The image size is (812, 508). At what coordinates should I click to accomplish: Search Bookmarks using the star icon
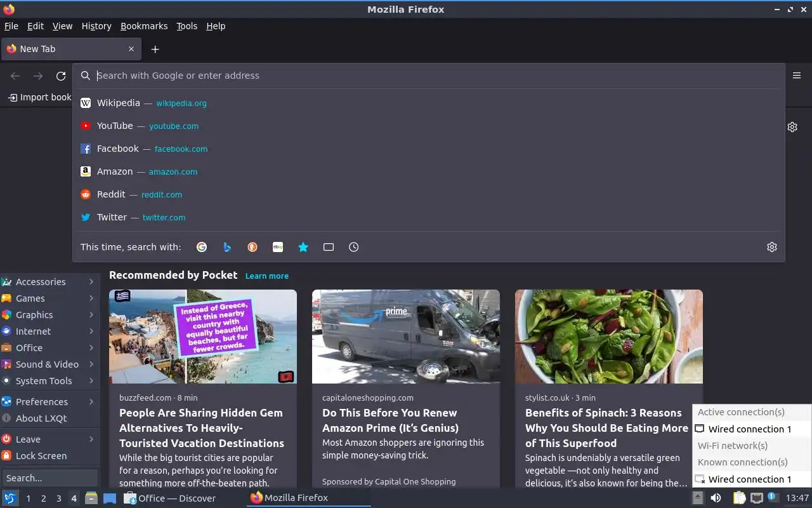[x=303, y=247]
